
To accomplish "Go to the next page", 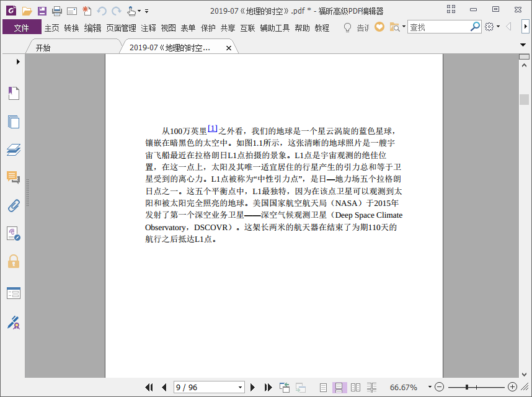I will click(252, 387).
